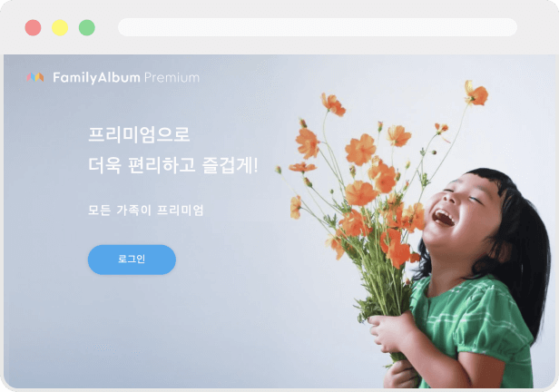Click the red window close dot
Image resolution: width=559 pixels, height=392 pixels.
click(x=33, y=28)
